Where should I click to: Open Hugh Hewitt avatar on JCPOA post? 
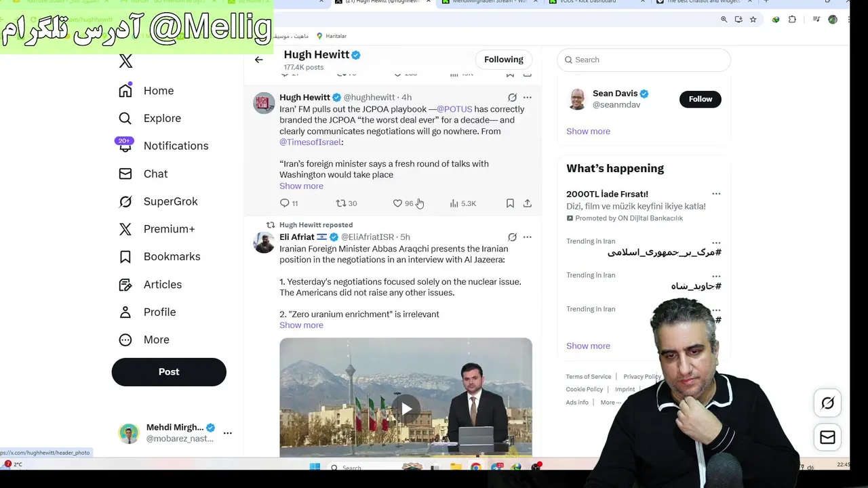pos(264,103)
